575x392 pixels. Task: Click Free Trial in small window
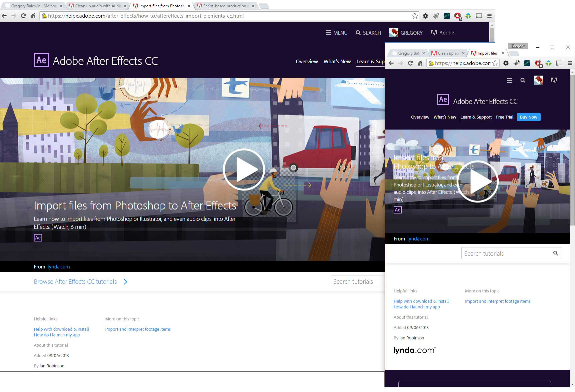[x=504, y=117]
